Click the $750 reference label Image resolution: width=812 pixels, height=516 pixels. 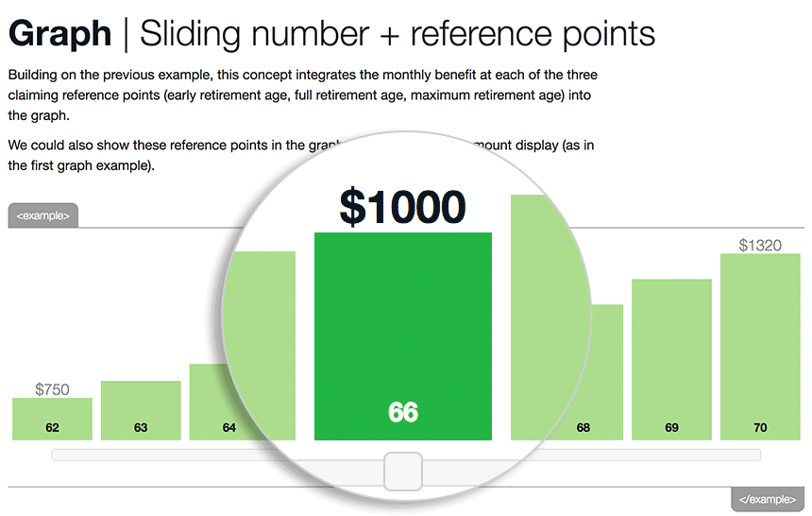point(52,389)
